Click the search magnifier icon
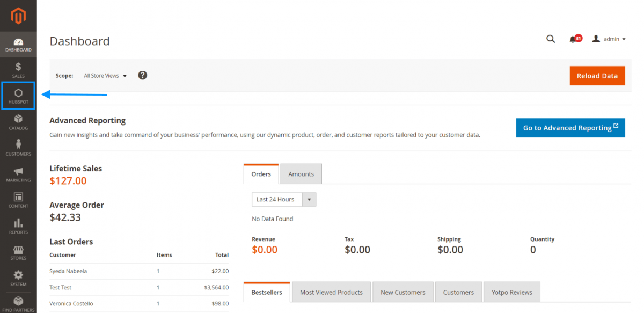The width and height of the screenshot is (644, 313). point(551,39)
